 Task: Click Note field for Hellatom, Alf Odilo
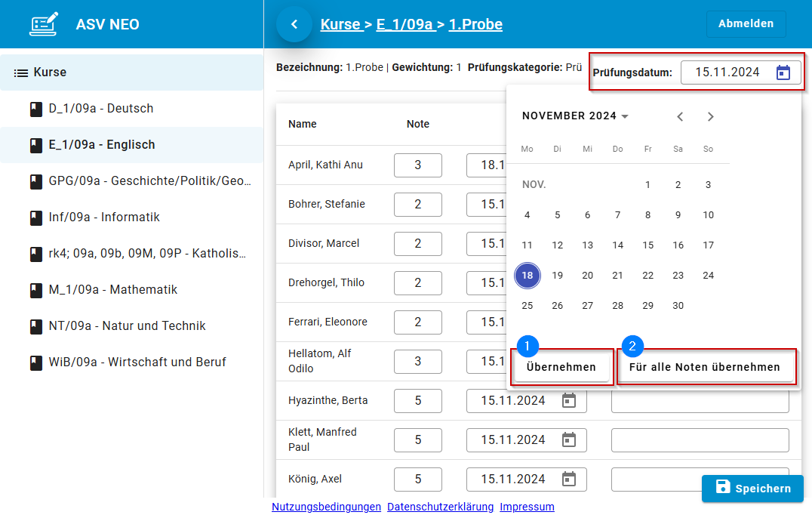[x=418, y=362]
